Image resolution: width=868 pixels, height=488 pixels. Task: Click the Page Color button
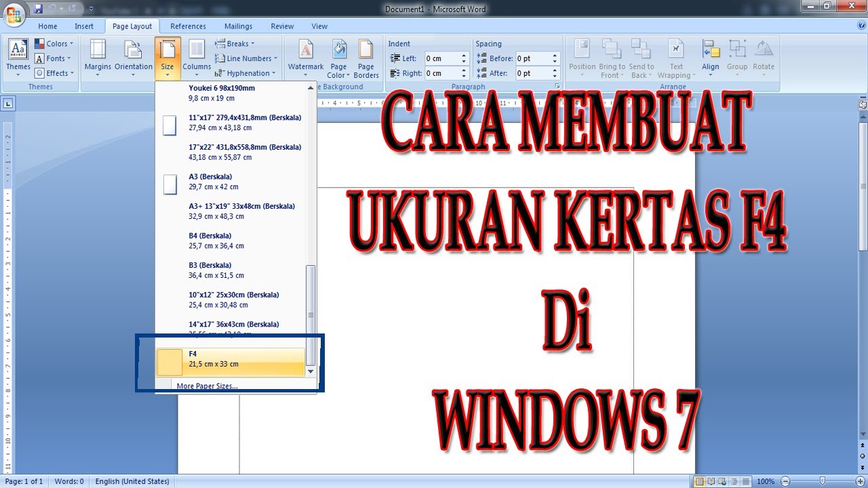338,58
